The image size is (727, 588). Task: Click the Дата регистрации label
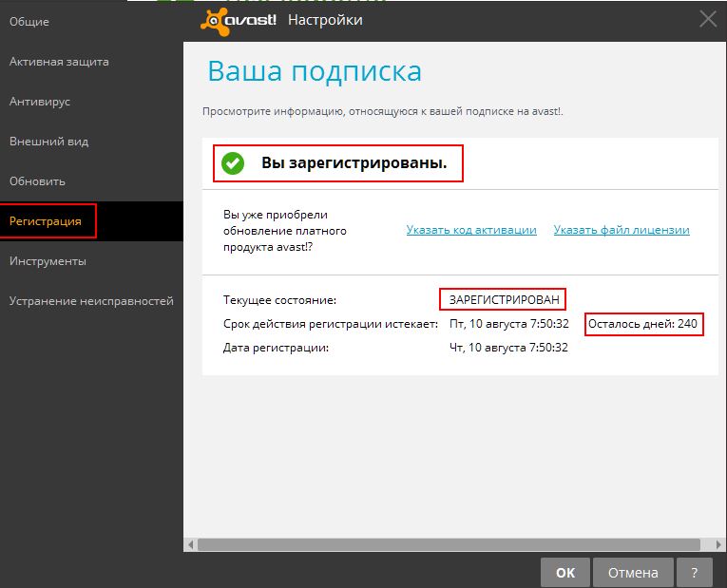(276, 348)
